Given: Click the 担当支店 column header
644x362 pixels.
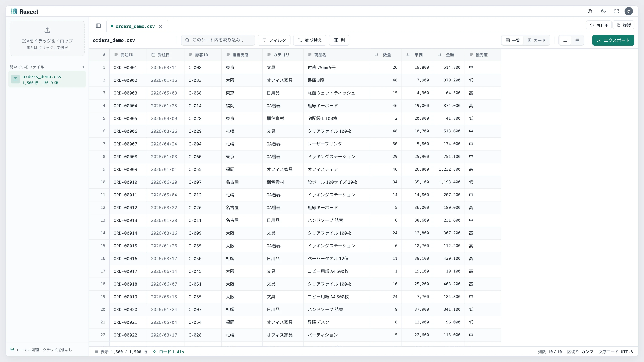Looking at the screenshot, I should click(242, 55).
